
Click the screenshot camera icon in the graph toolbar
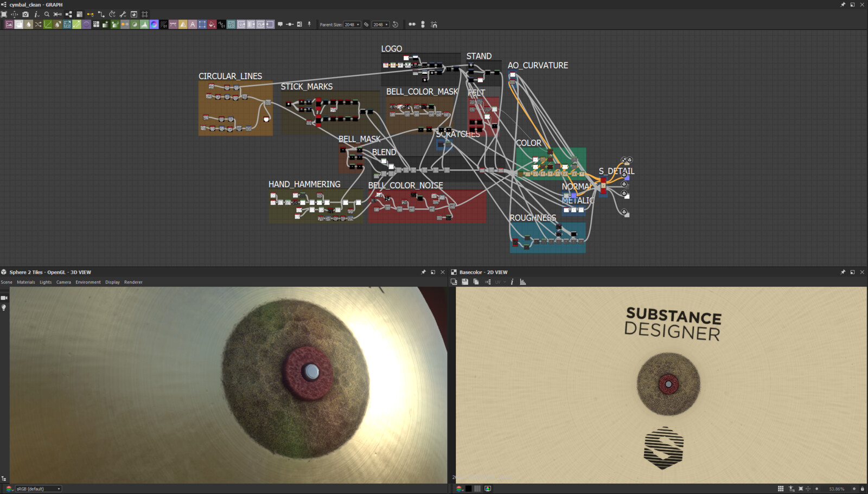point(25,14)
